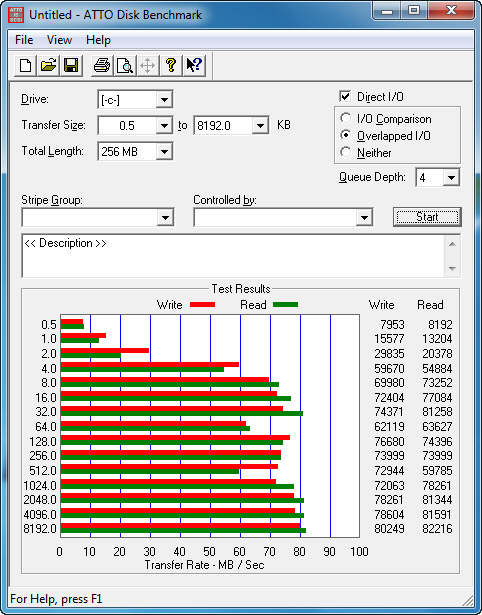The image size is (482, 615).
Task: Click the read value 82216
Action: (437, 529)
